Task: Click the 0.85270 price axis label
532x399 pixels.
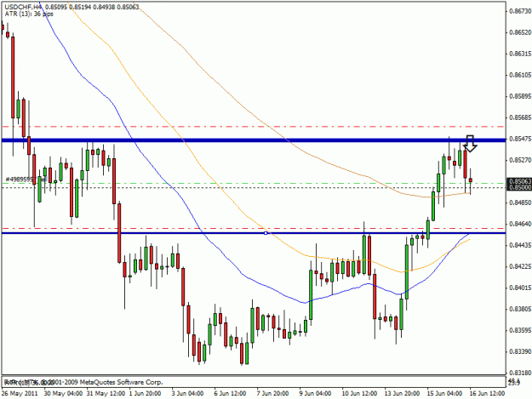Action: point(520,160)
